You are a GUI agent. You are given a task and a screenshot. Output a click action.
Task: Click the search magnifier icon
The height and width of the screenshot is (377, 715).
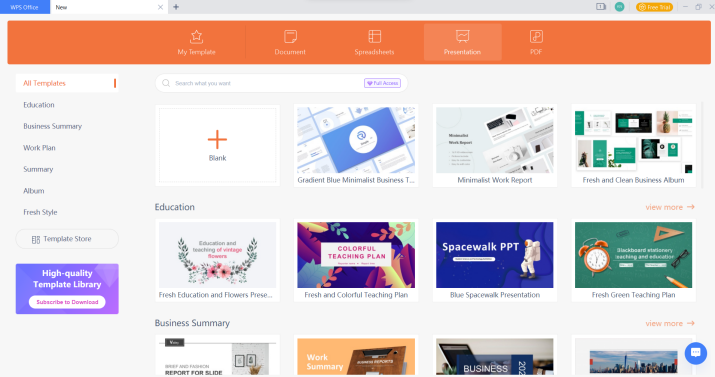[166, 83]
